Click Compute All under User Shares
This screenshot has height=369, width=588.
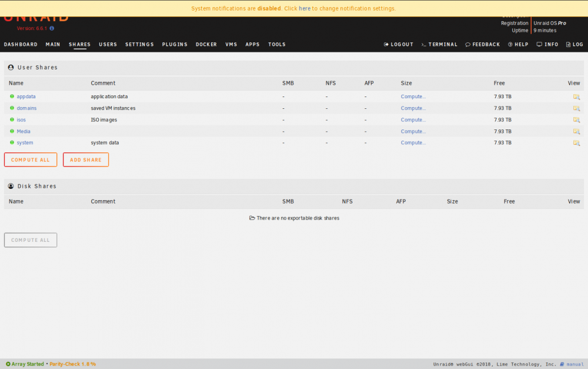coord(31,160)
